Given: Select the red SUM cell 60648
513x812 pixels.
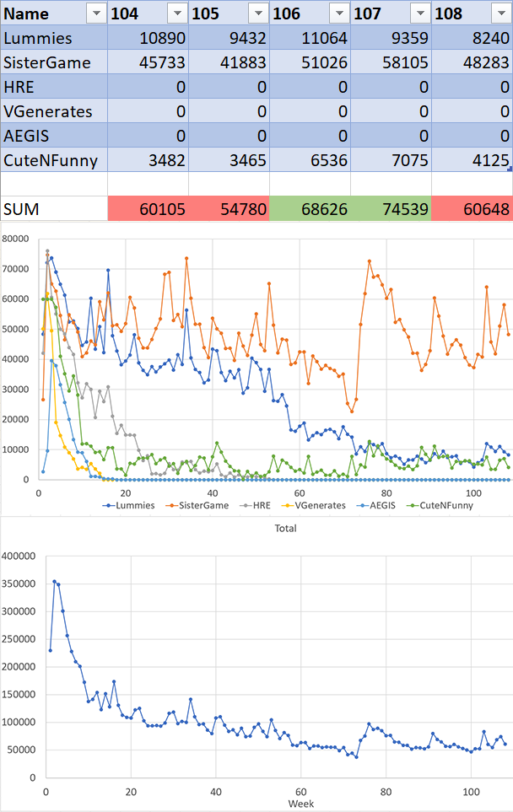Looking at the screenshot, I should tap(472, 209).
